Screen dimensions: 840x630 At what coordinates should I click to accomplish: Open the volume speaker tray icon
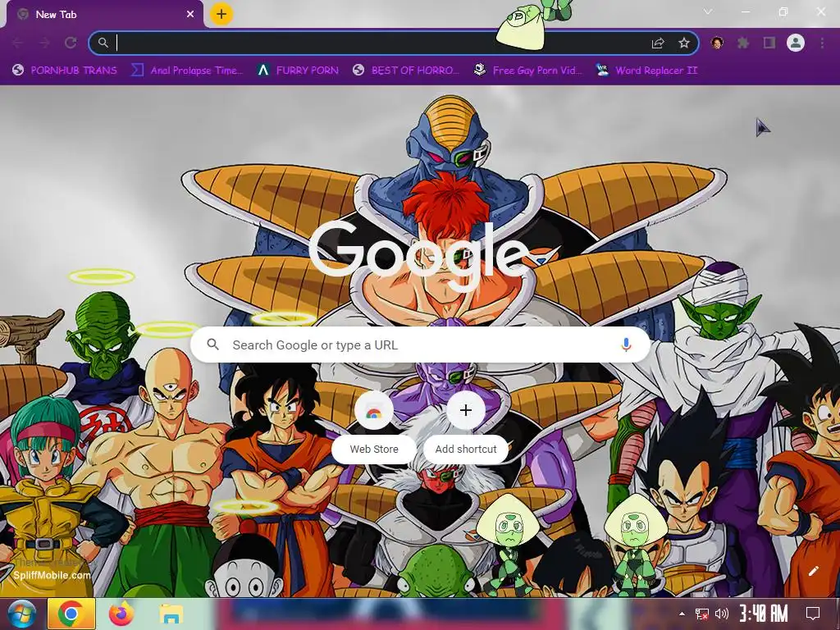click(x=722, y=614)
